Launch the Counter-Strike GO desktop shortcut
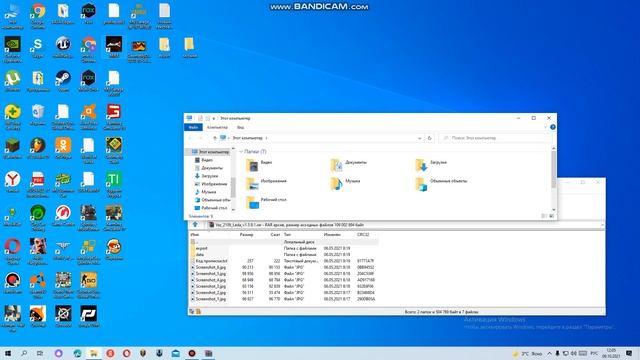640x360 pixels. [x=88, y=285]
